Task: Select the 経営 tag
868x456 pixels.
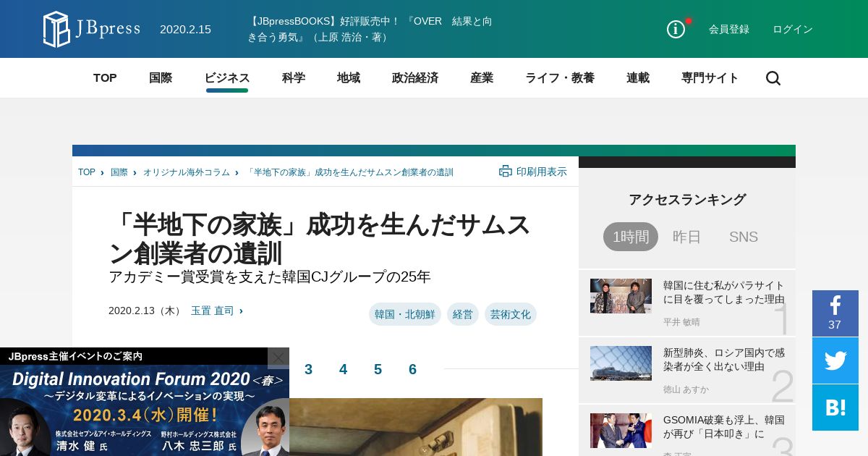Action: 463,314
